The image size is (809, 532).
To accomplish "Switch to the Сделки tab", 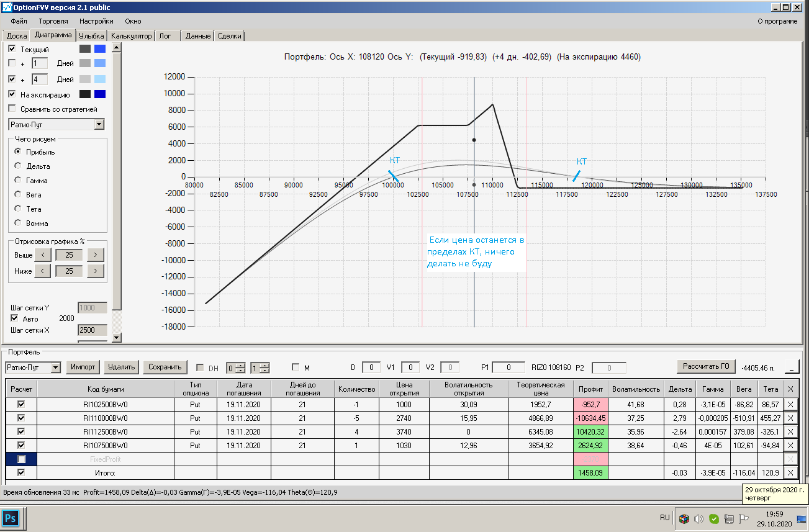I will (230, 36).
